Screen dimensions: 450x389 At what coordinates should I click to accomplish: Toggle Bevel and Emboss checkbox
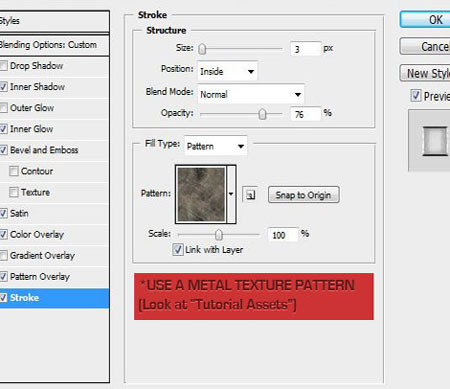coord(3,150)
